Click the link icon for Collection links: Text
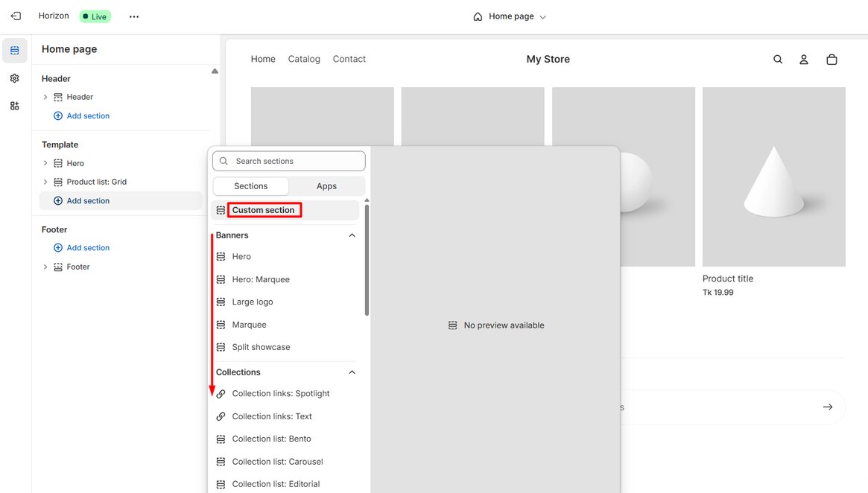868x493 pixels. click(x=221, y=416)
